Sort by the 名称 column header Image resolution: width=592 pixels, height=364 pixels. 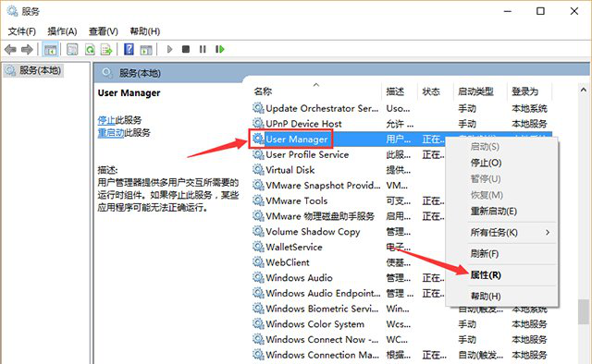pos(263,91)
